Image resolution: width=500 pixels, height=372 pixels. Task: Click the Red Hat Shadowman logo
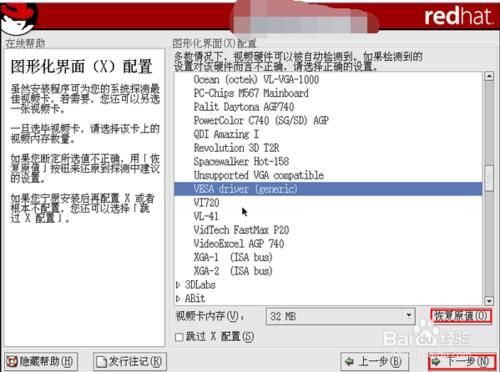coord(19,18)
